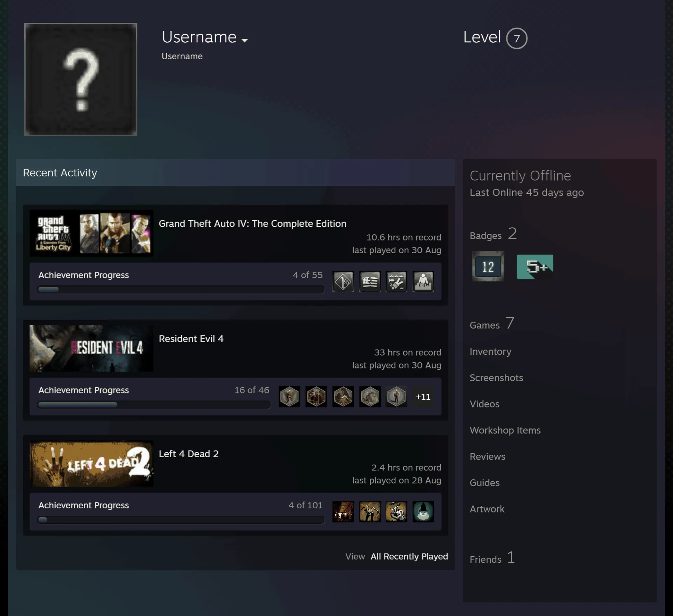
Task: Open the 5+ game collector badge
Action: tap(535, 267)
